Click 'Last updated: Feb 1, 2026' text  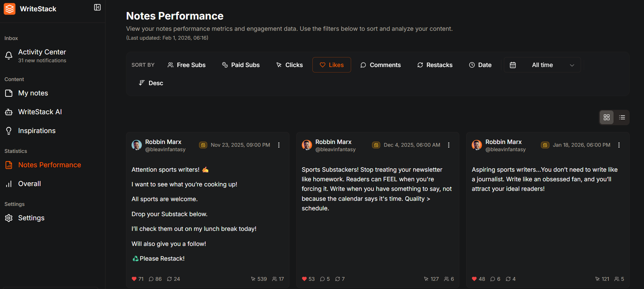pyautogui.click(x=167, y=38)
